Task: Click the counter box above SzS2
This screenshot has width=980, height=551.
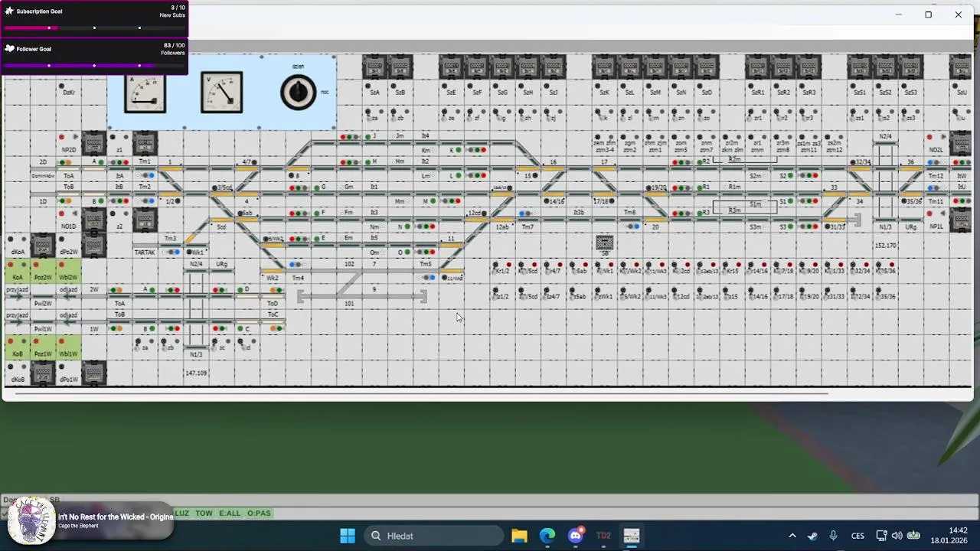Action: pyautogui.click(x=885, y=67)
